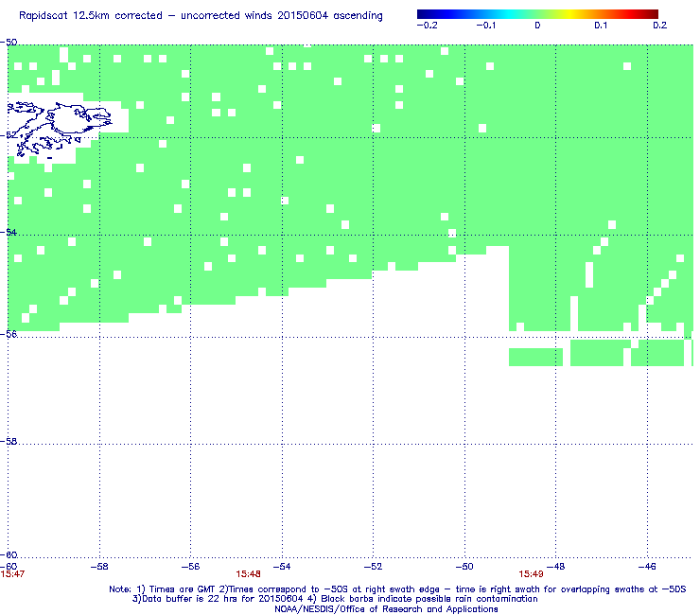Click the -58 latitude axis label
This screenshot has height=615, width=700.
coord(9,441)
